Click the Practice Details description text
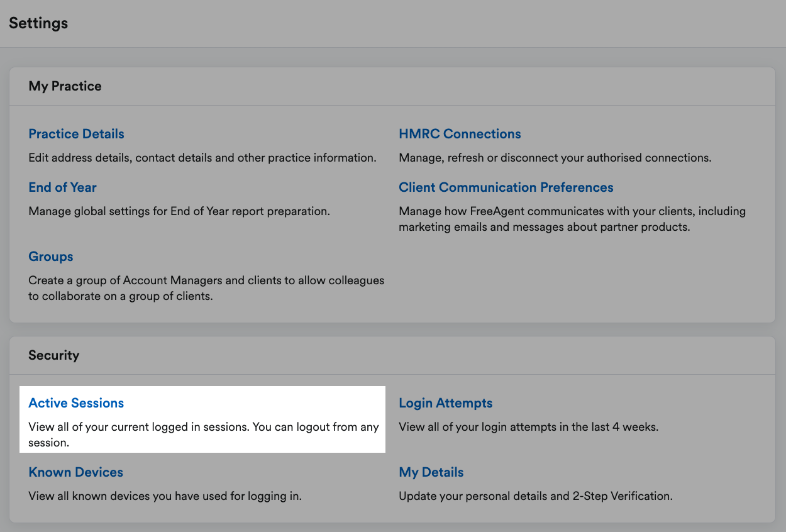Screen dimensions: 786x532 [x=202, y=157]
